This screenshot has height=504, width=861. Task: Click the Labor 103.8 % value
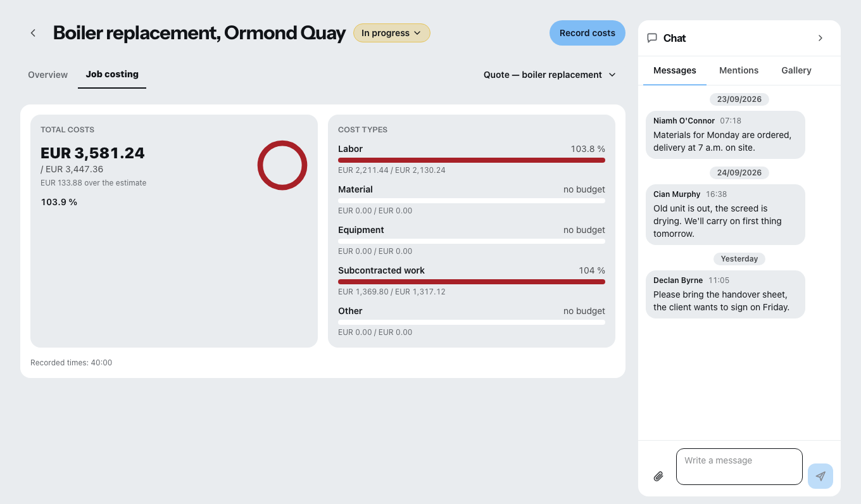click(x=588, y=149)
